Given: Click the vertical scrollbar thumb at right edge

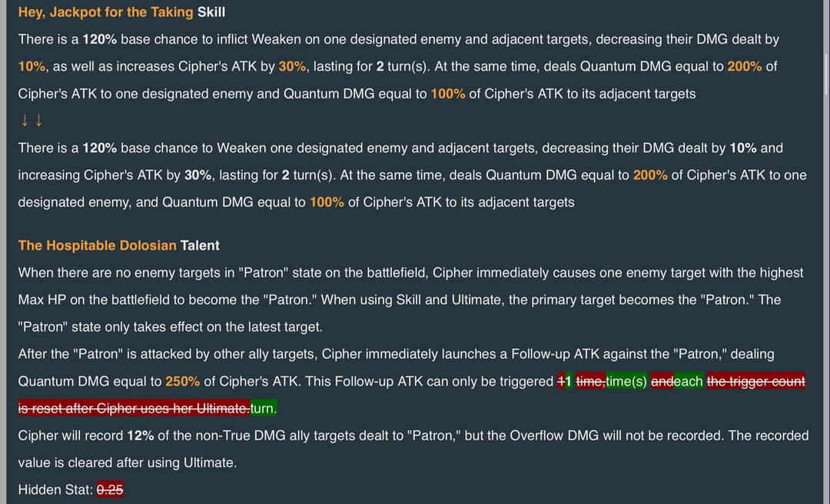Looking at the screenshot, I should [x=825, y=73].
